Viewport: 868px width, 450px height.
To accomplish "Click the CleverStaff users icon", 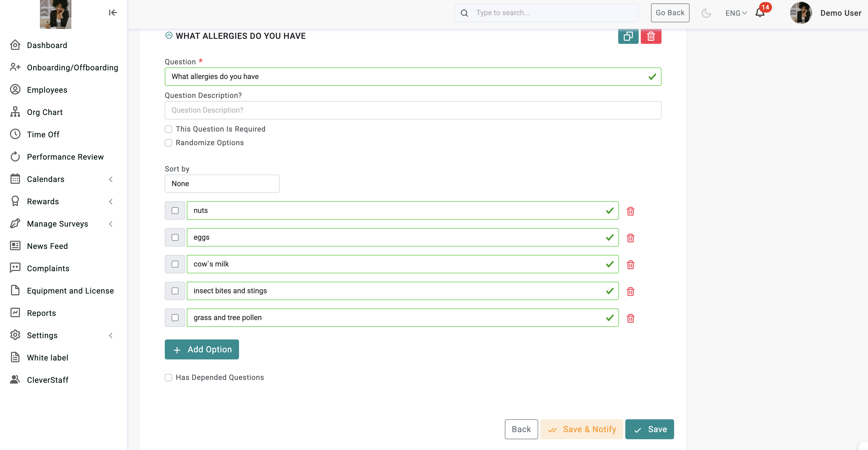I will (15, 380).
